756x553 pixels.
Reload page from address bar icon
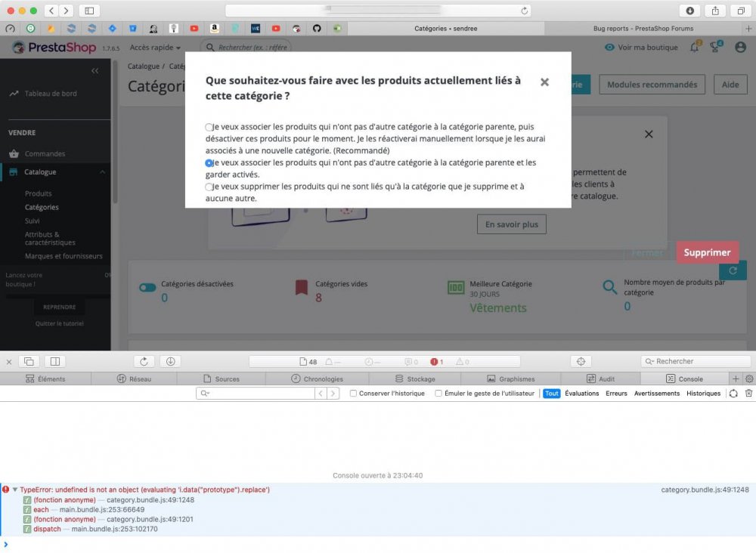[524, 11]
